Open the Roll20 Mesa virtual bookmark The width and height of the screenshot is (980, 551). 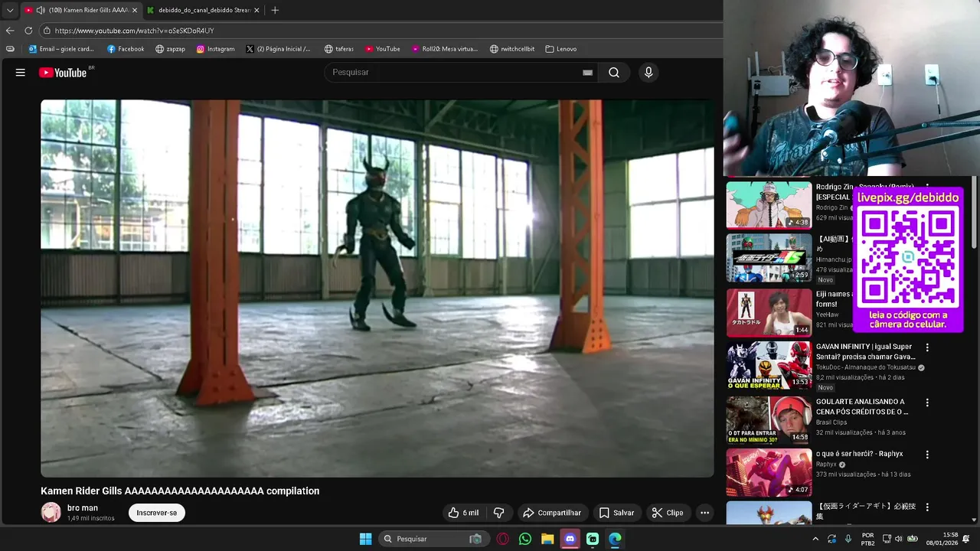445,49
